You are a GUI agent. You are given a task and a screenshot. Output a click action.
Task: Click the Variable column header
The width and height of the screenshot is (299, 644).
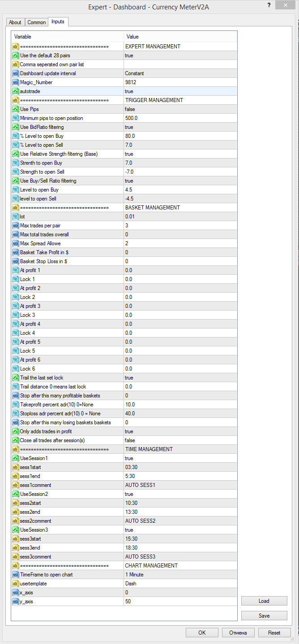click(x=68, y=37)
